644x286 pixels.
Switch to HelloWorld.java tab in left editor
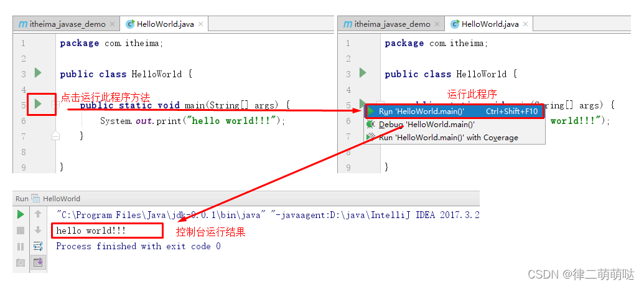[164, 24]
